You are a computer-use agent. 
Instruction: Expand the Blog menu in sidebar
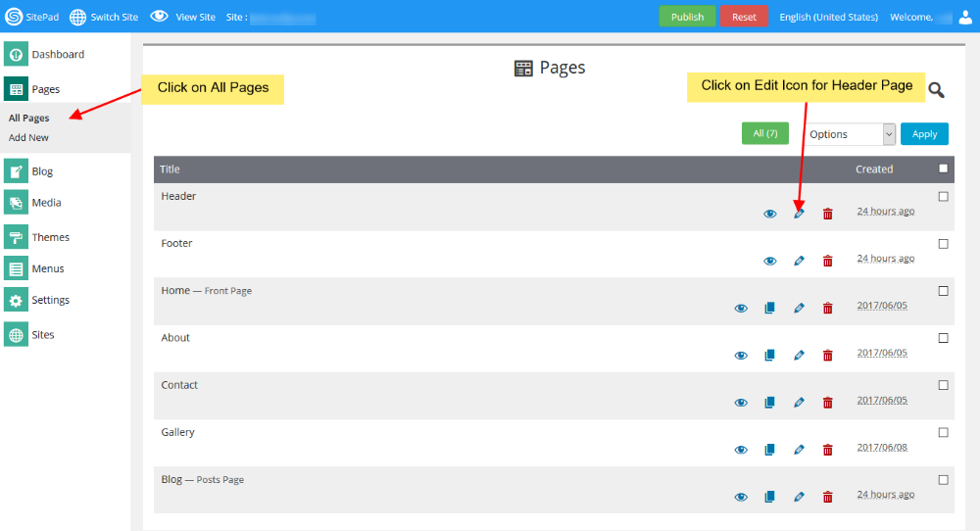42,171
